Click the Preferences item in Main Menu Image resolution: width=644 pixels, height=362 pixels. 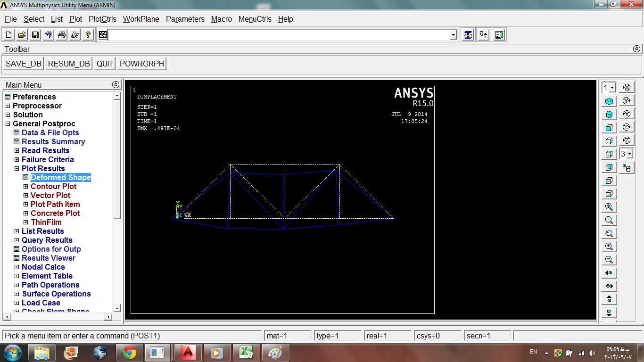click(34, 97)
